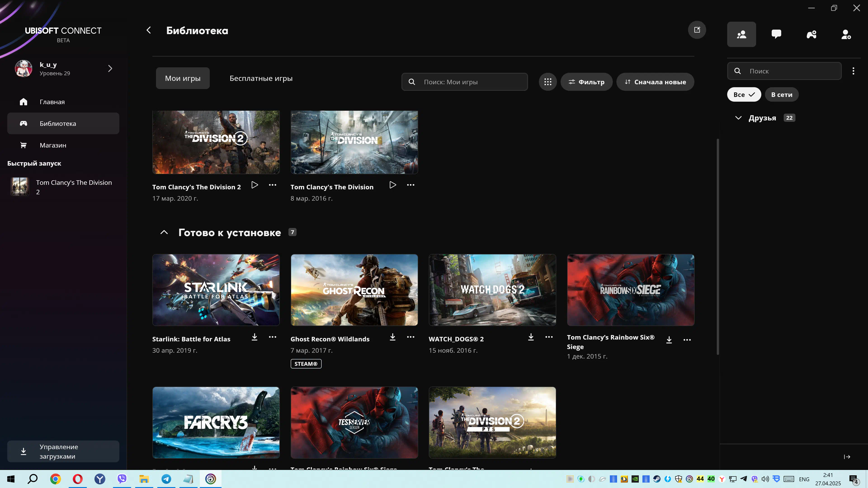Image resolution: width=868 pixels, height=488 pixels.
Task: Open more options for Tom Clancy's The Division
Action: (x=410, y=185)
